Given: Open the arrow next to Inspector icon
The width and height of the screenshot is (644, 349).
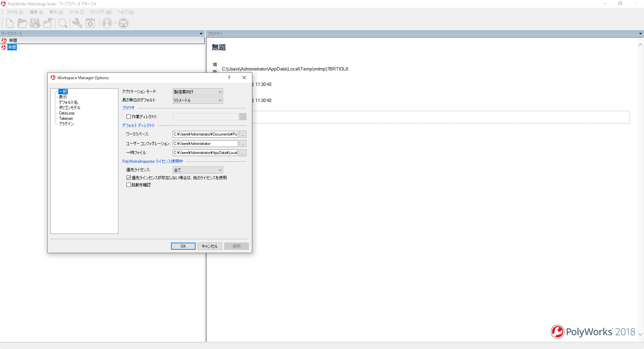Looking at the screenshot, I should [x=115, y=23].
